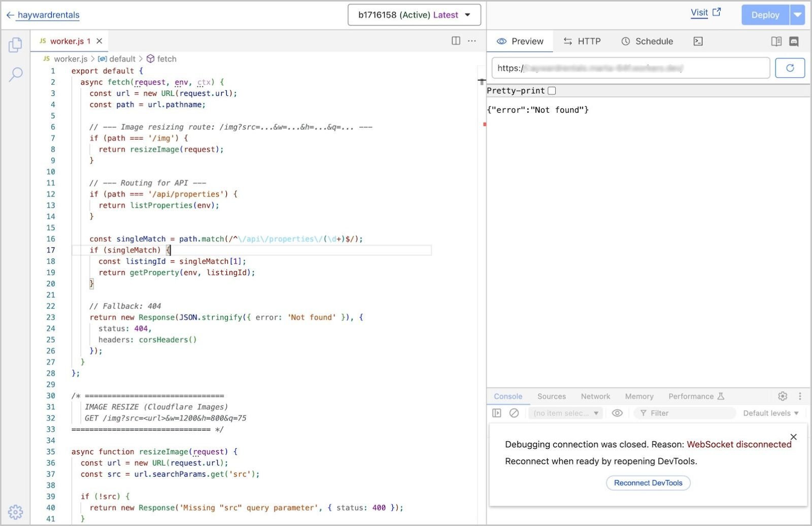This screenshot has height=526, width=812.
Task: Switch to the HTTP tab
Action: [x=583, y=41]
